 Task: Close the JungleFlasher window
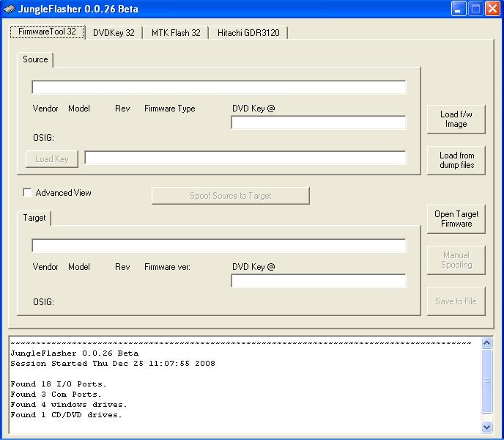pyautogui.click(x=492, y=9)
